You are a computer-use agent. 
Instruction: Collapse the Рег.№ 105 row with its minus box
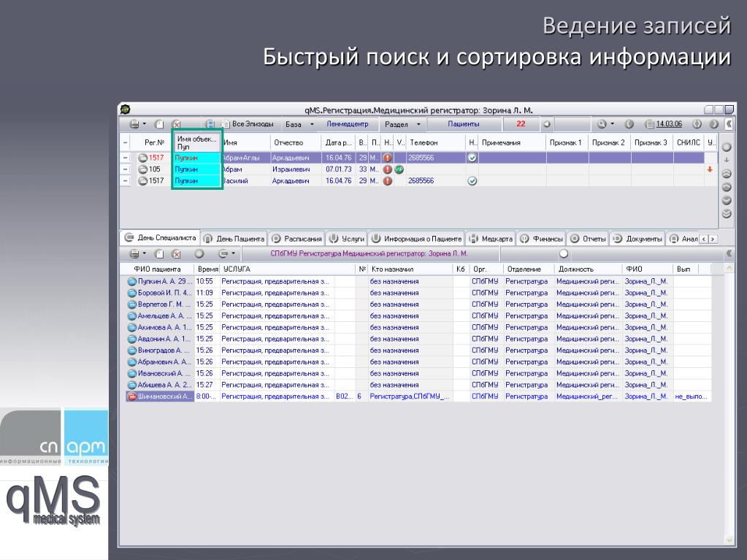pyautogui.click(x=125, y=169)
